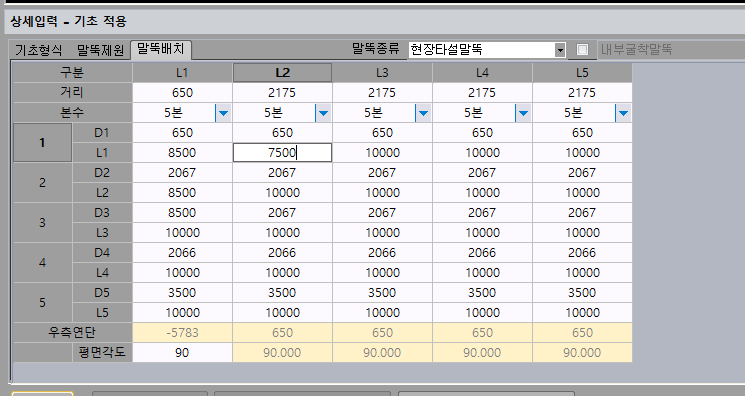The width and height of the screenshot is (745, 396).
Task: Toggle the 내부굴착말뚝 checkbox
Action: point(582,49)
